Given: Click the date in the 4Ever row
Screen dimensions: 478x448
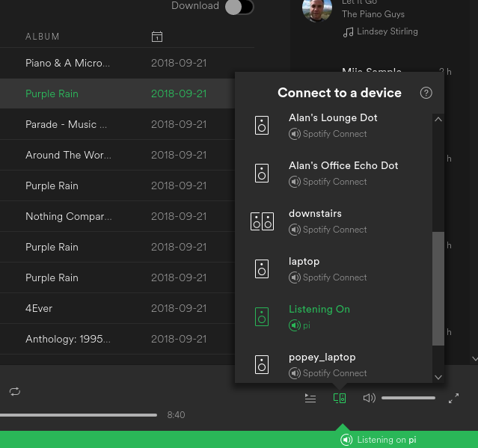Looking at the screenshot, I should (x=179, y=308).
